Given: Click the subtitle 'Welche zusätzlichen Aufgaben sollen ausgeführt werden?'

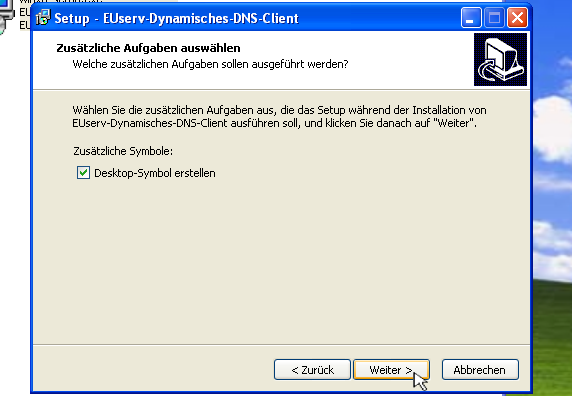Looking at the screenshot, I should click(210, 64).
